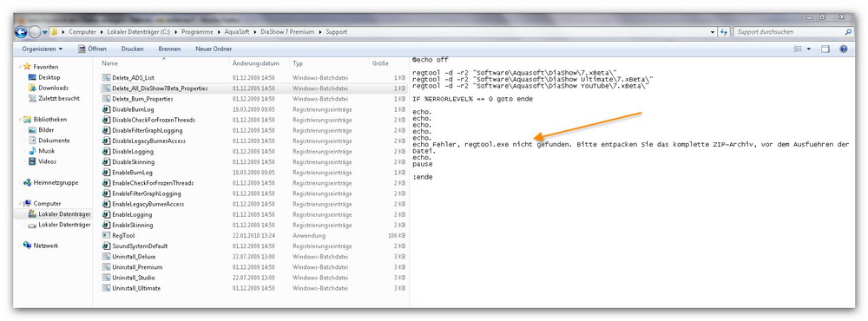Open the address bar history dropdown
This screenshot has width=868, height=321.
(x=713, y=32)
